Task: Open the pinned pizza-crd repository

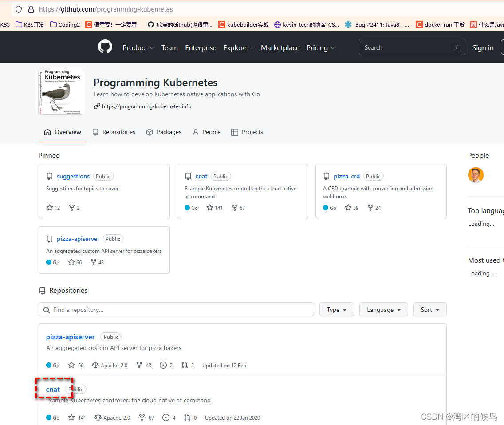Action: (x=346, y=176)
